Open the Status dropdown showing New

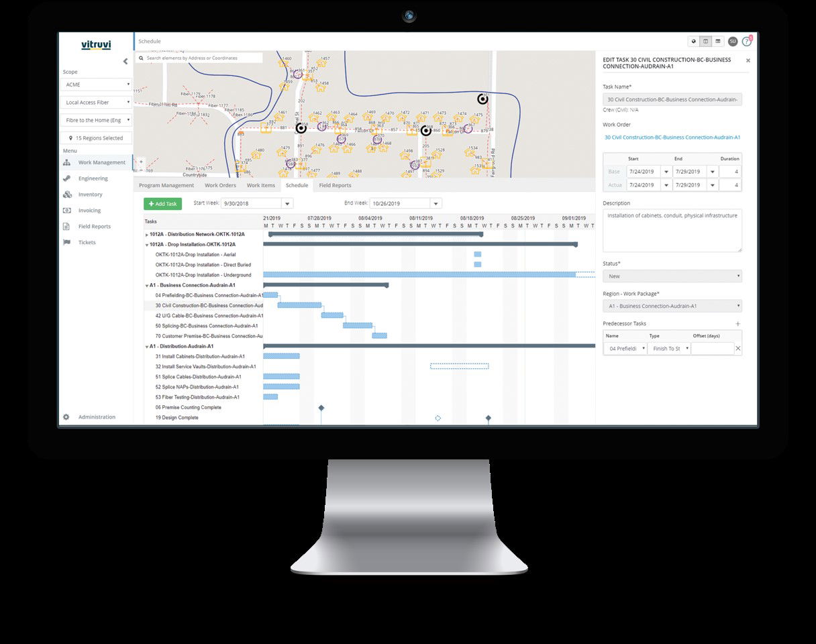pyautogui.click(x=671, y=276)
